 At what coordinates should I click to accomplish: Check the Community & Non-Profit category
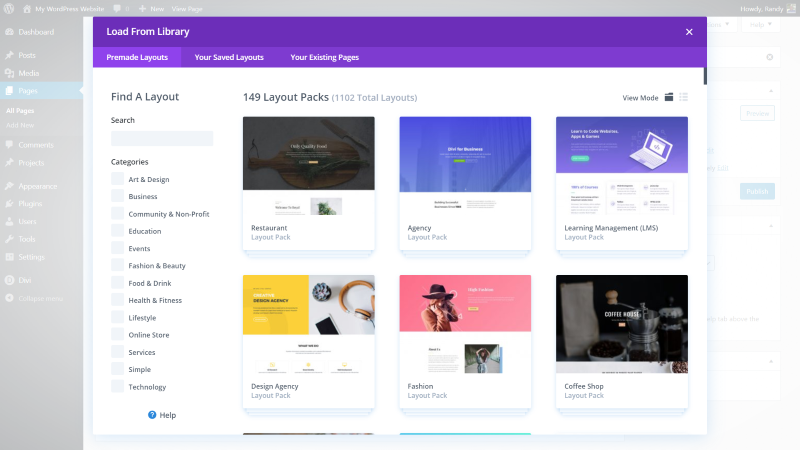point(117,213)
